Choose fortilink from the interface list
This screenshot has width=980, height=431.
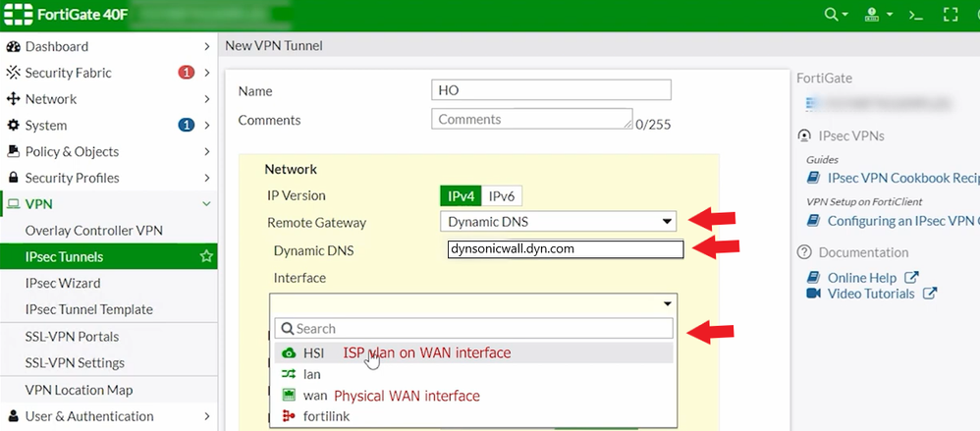[x=473, y=416]
